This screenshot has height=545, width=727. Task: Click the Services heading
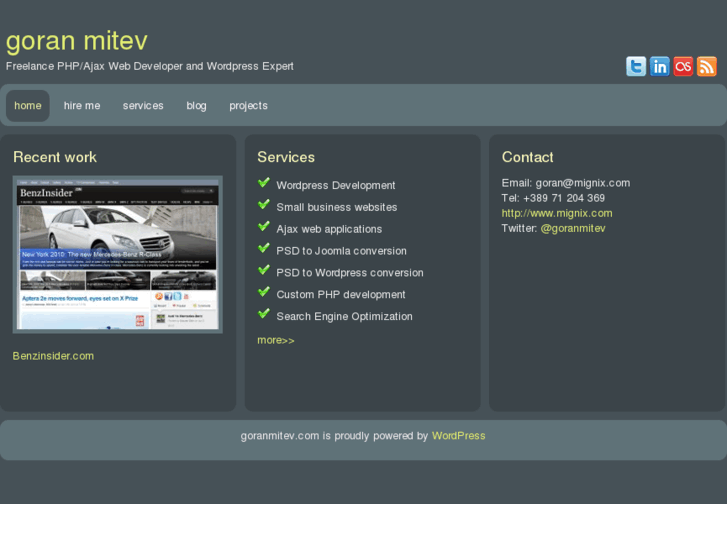(x=286, y=157)
